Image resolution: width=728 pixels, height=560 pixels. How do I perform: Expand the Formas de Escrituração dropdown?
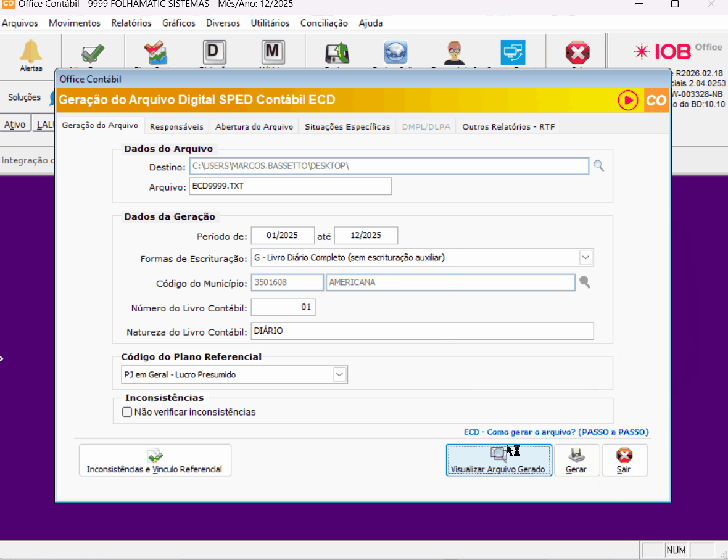(x=585, y=257)
